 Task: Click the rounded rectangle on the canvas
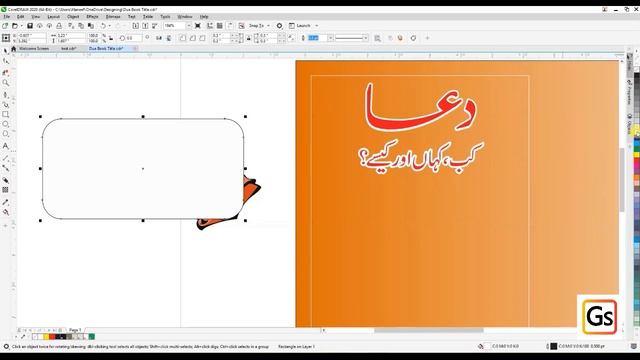click(143, 169)
